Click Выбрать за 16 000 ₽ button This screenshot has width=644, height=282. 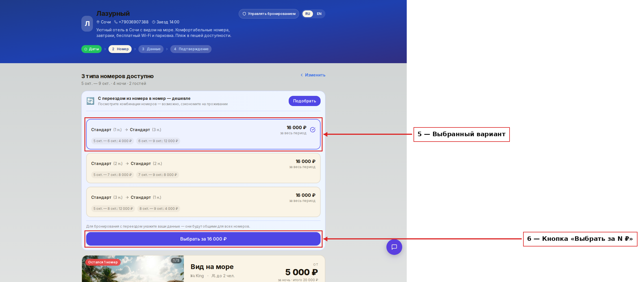click(x=203, y=239)
